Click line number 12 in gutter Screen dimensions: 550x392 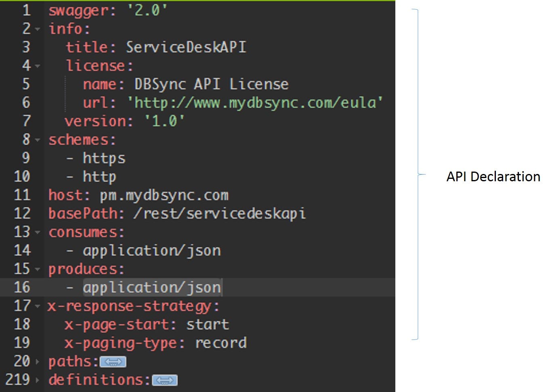click(x=22, y=214)
